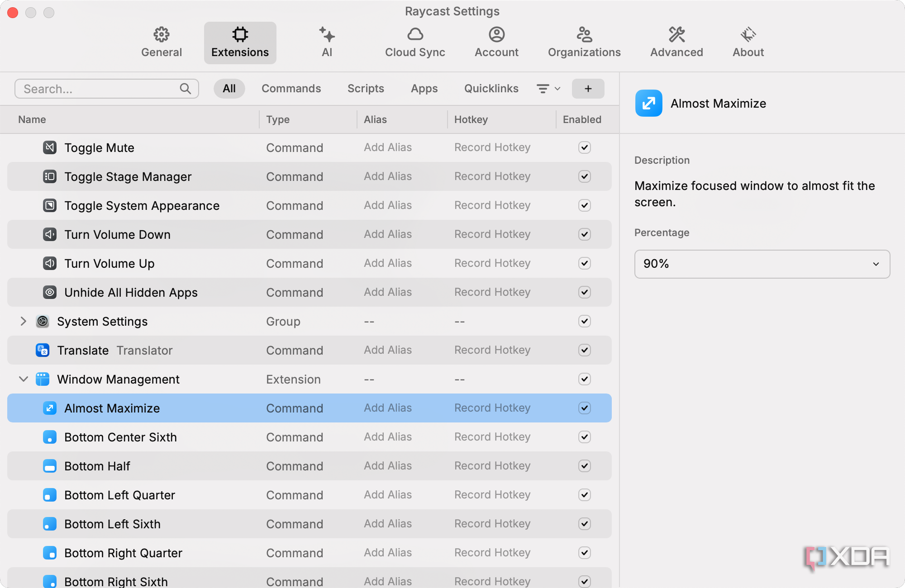Select the Bottom Center Sixth row
Screen dimensions: 905x588
point(310,437)
